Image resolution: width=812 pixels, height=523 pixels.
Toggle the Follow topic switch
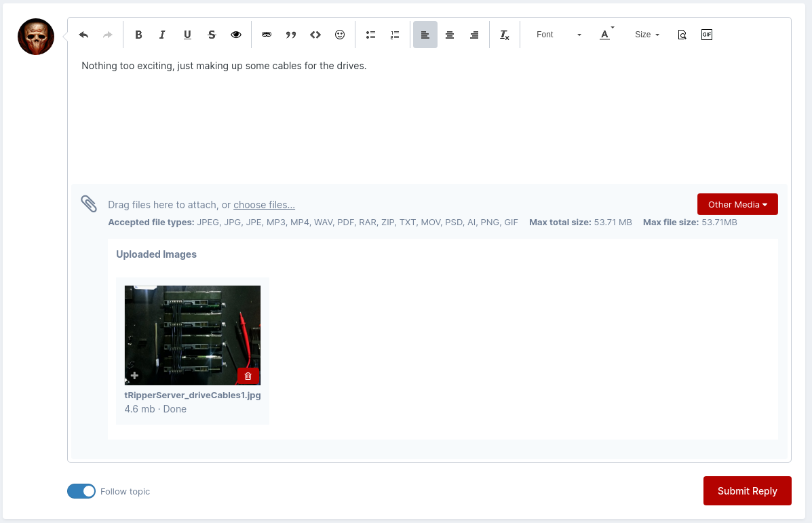tap(81, 491)
